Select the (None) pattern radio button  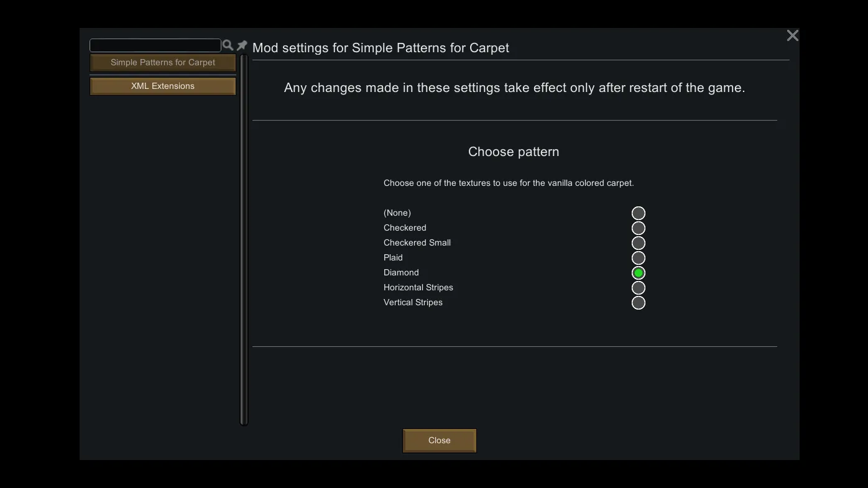638,213
